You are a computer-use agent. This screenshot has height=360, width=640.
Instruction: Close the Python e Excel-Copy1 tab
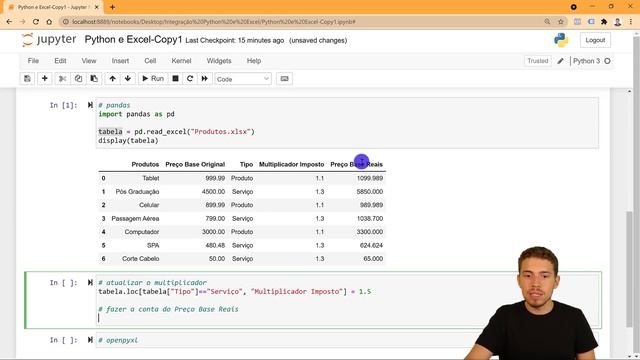click(96, 7)
